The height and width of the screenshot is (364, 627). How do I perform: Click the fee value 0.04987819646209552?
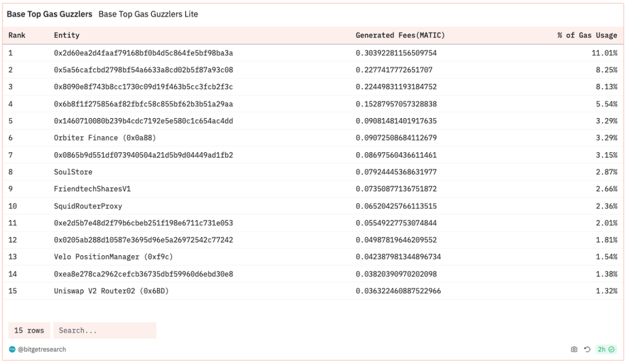tap(396, 240)
